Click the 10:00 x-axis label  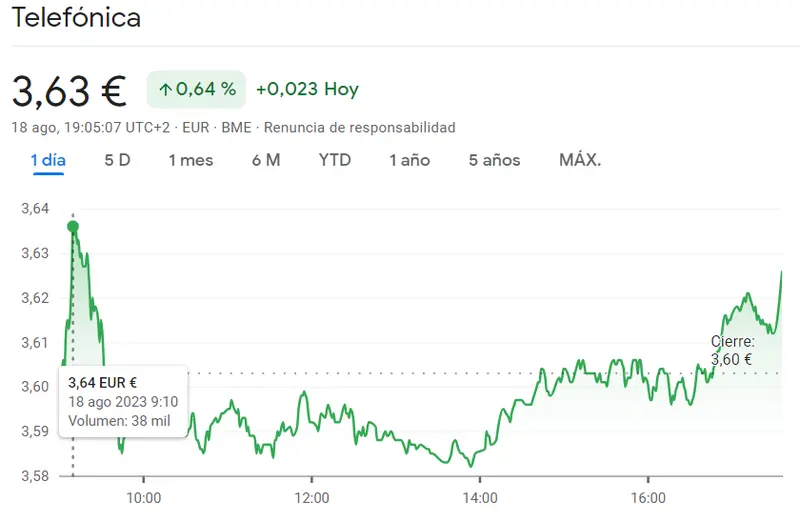click(143, 498)
